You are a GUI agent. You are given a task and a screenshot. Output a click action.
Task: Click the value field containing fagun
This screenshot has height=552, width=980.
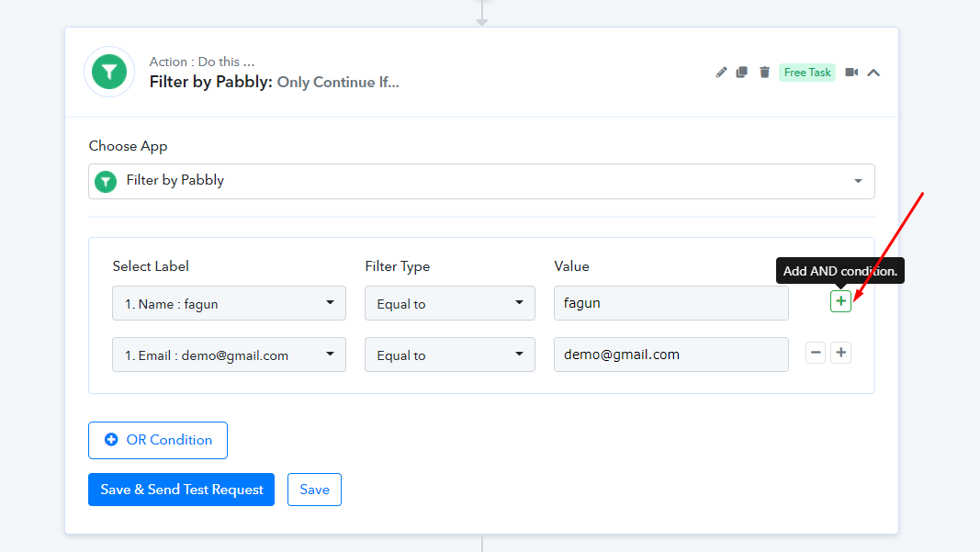click(671, 303)
